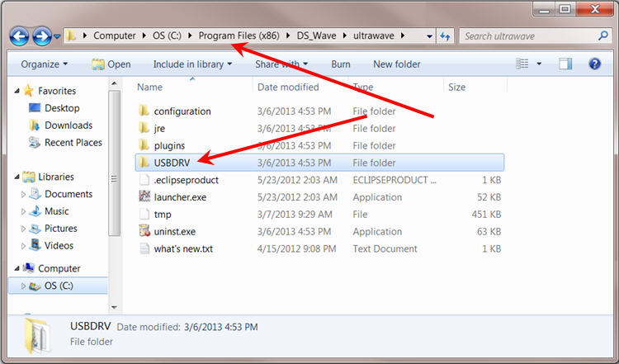Image resolution: width=619 pixels, height=364 pixels.
Task: Select ultrawave in the address breadcrumb
Action: pos(373,36)
